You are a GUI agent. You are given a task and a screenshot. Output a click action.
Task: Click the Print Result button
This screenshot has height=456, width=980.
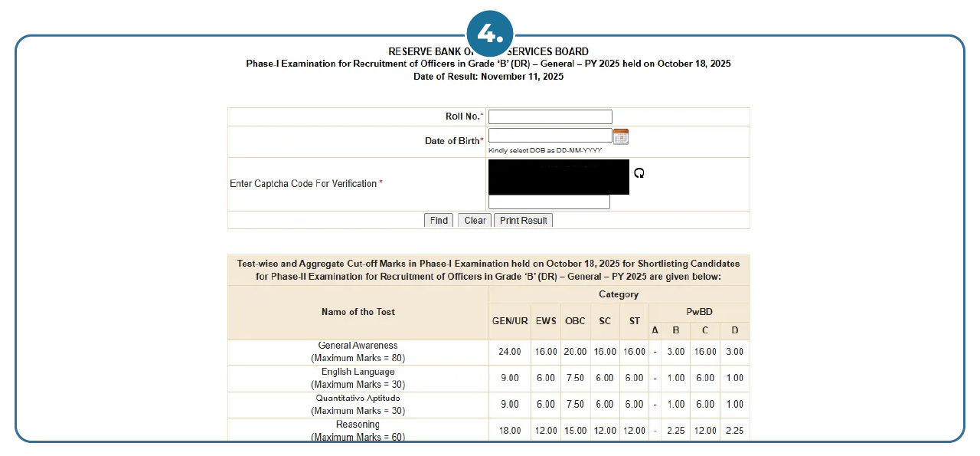(x=523, y=221)
